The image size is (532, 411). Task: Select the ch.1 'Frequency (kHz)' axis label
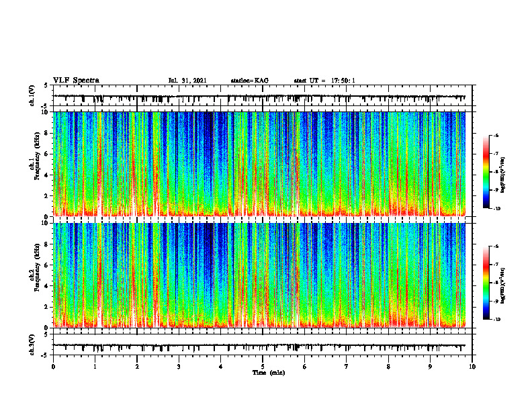click(x=36, y=156)
